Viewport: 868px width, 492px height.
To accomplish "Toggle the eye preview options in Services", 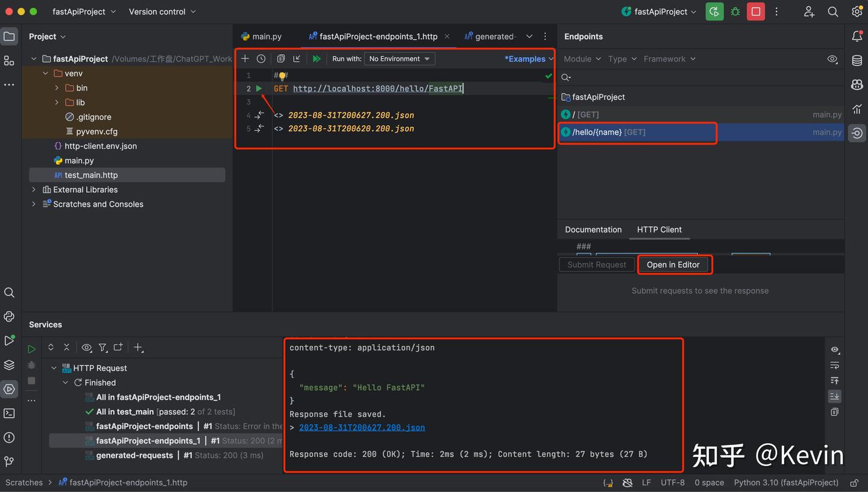I will pyautogui.click(x=86, y=347).
